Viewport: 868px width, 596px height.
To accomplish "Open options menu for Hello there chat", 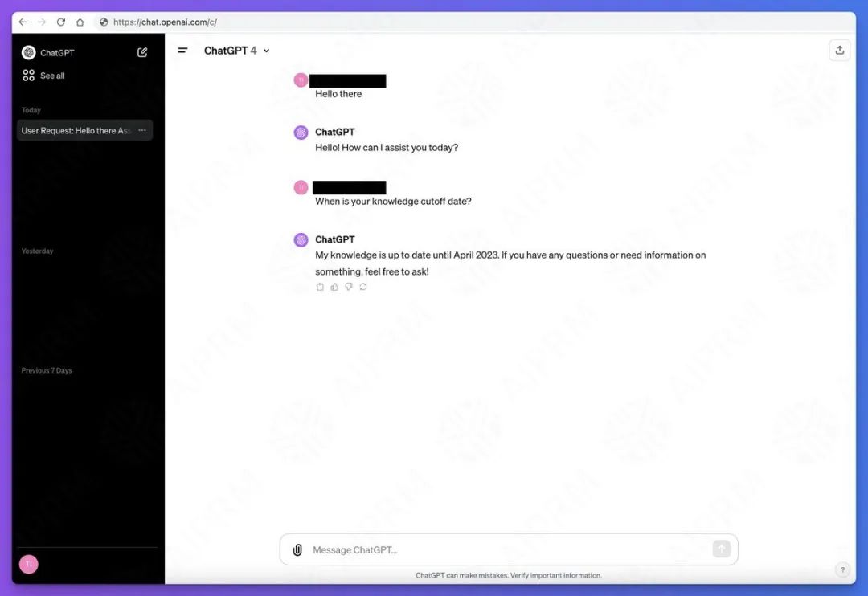I will (x=142, y=130).
